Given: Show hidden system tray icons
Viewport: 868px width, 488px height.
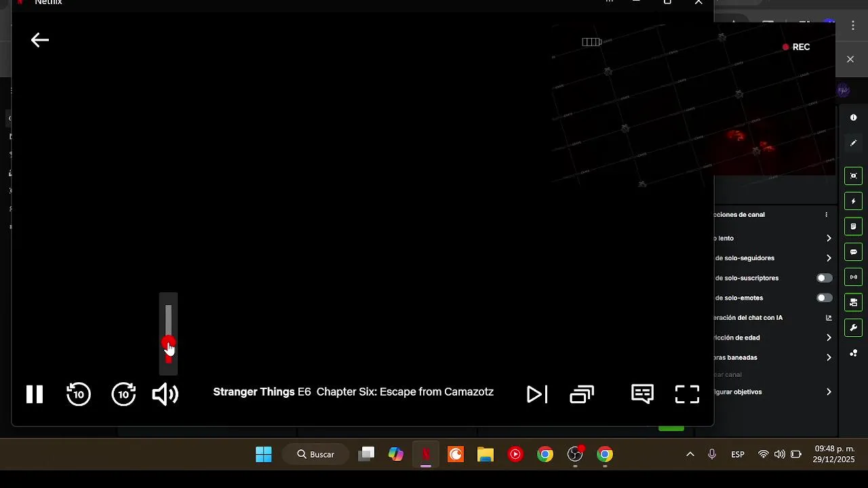Looking at the screenshot, I should [690, 454].
